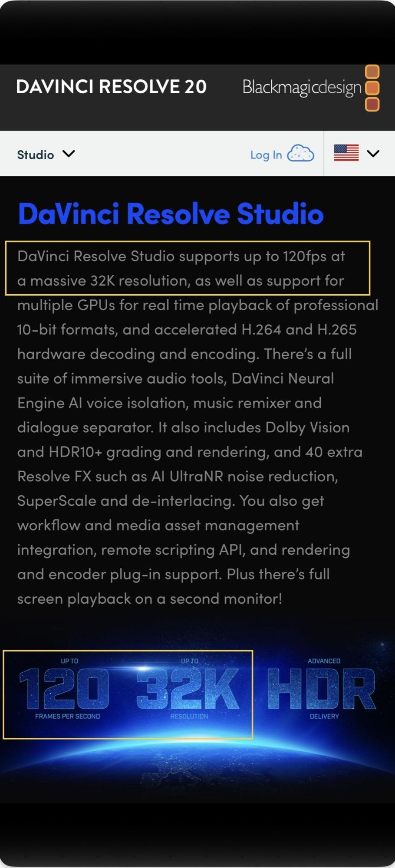Click the highlighted 120fps 32K text
Viewport: 395px width, 868px height.
187,268
